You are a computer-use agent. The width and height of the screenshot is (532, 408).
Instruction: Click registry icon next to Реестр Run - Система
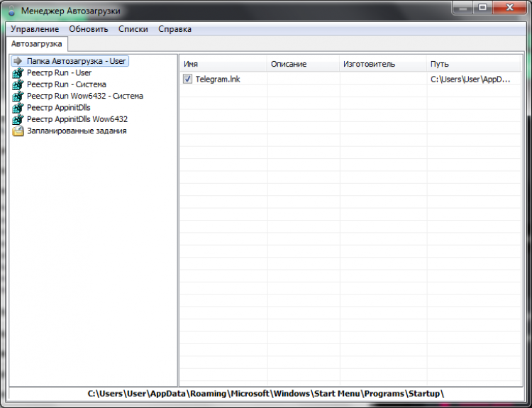pos(18,84)
